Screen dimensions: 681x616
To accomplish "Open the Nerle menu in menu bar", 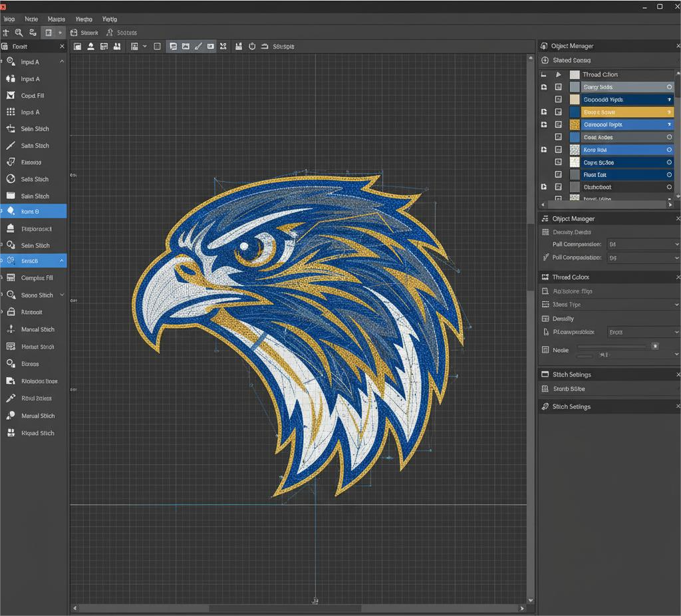I will [31, 19].
